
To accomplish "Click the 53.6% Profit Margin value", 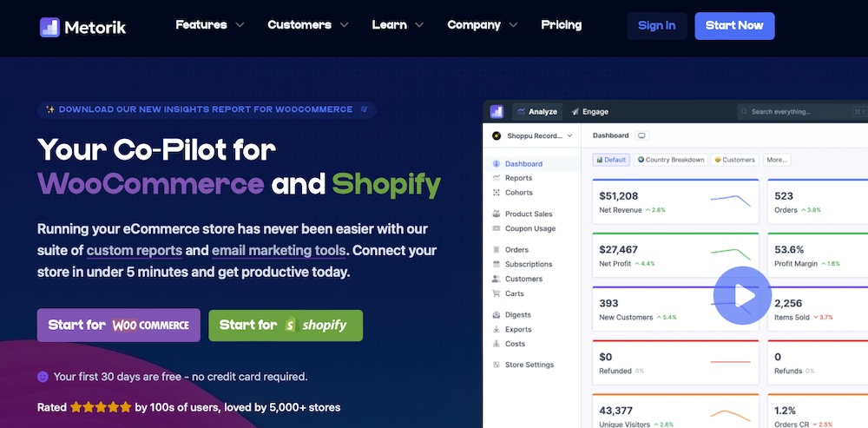I will (x=789, y=250).
